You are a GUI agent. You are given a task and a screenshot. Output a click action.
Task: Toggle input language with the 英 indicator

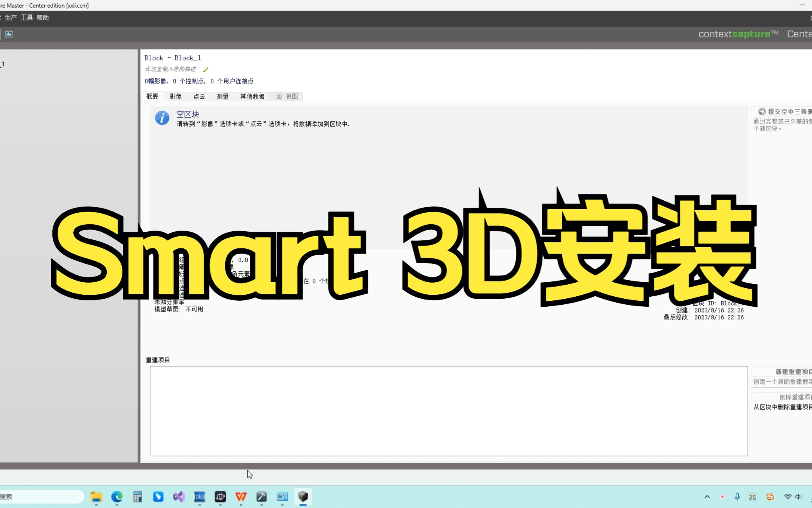[x=752, y=497]
